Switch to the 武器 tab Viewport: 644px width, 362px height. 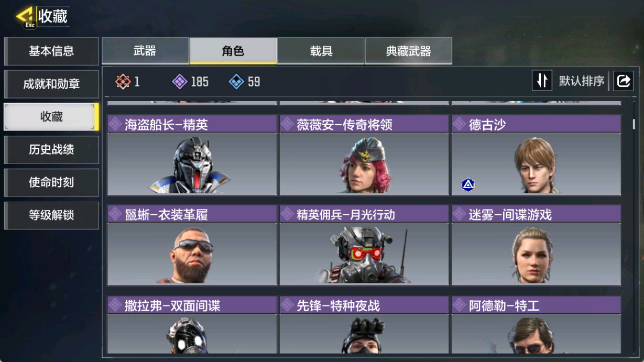pyautogui.click(x=145, y=51)
